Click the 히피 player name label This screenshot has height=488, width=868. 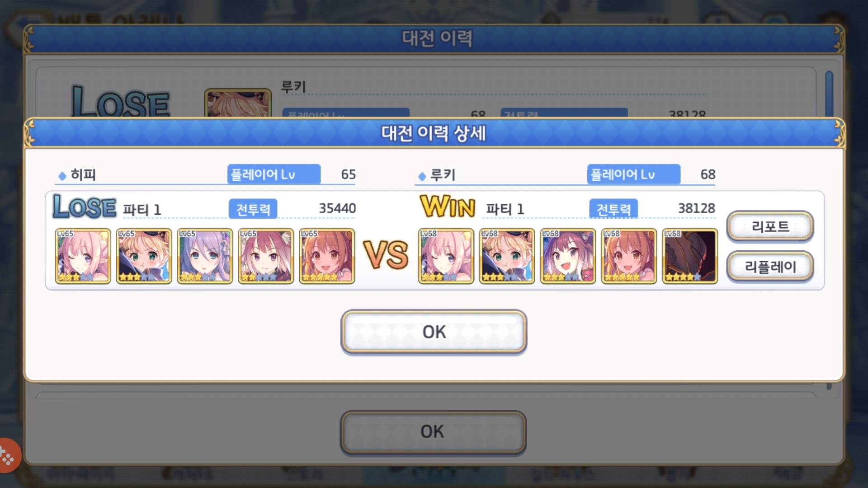tap(83, 175)
